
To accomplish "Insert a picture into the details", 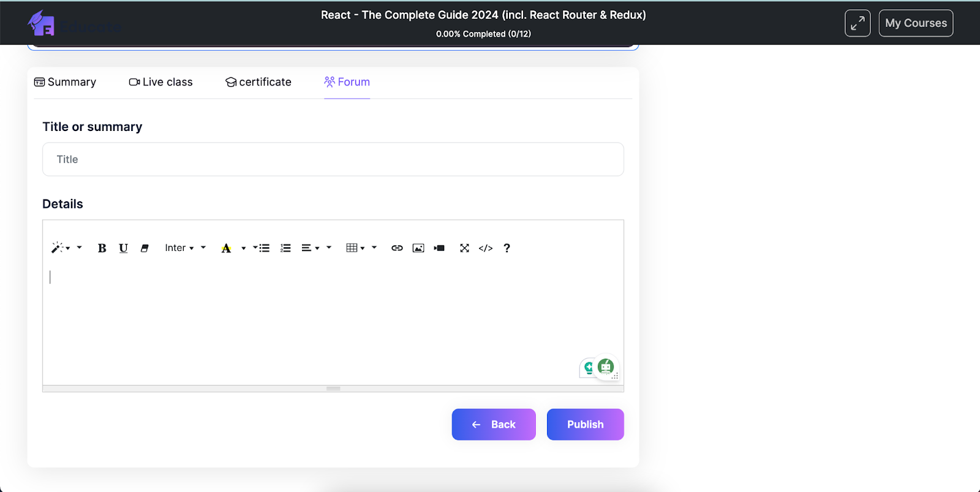I will (418, 248).
